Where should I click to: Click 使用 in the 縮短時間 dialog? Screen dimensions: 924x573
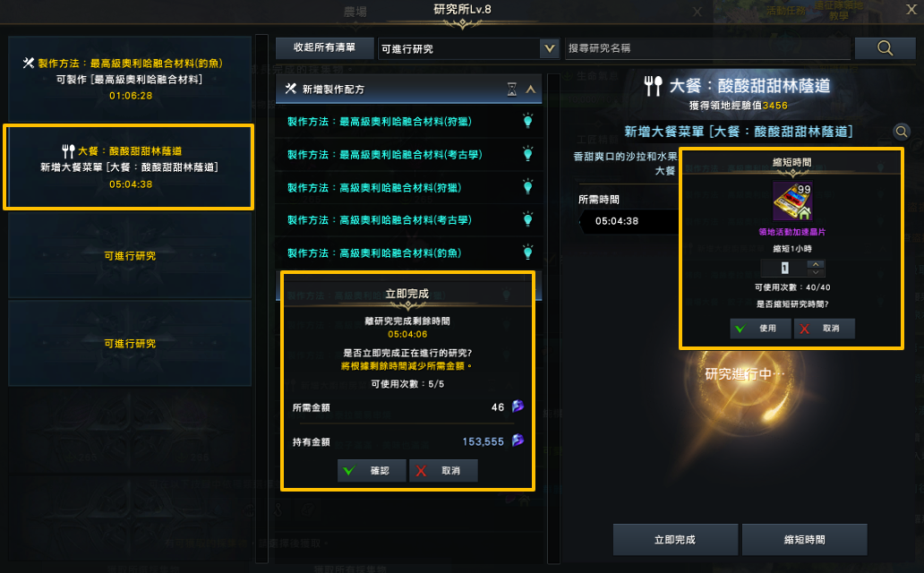pyautogui.click(x=760, y=329)
